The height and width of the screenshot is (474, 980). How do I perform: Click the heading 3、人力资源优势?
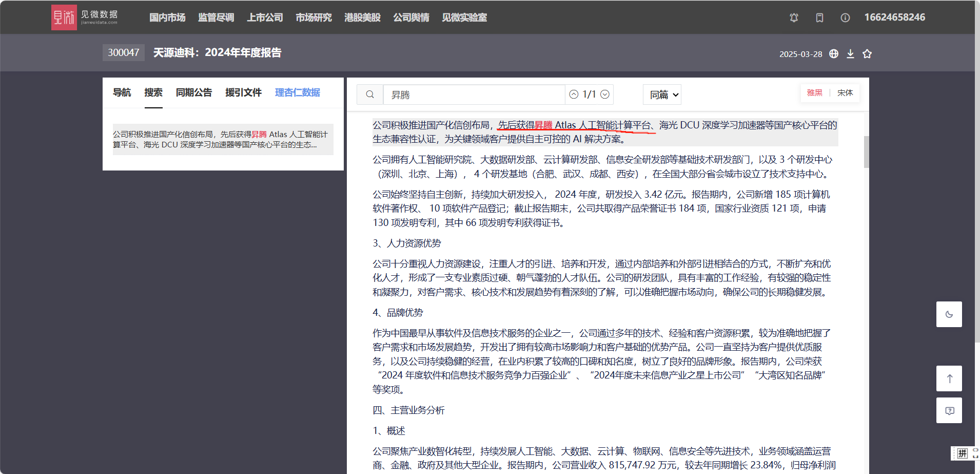[406, 243]
